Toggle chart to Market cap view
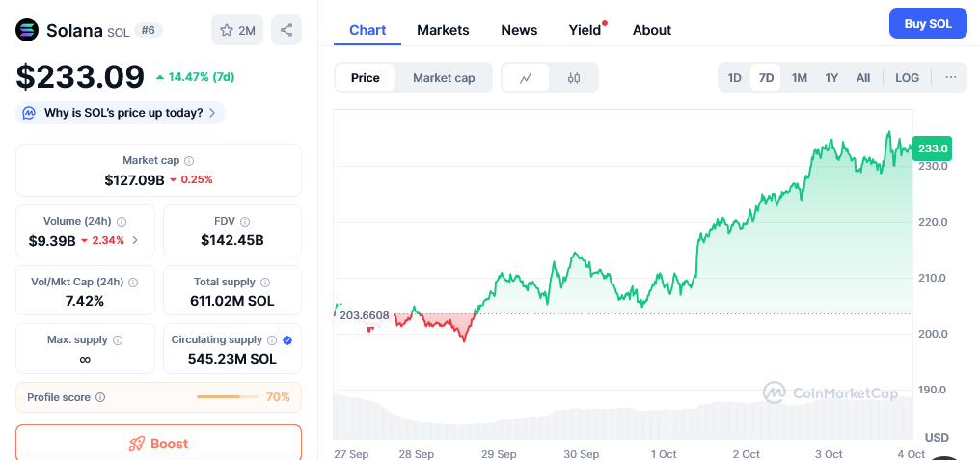The width and height of the screenshot is (980, 460). tap(444, 78)
